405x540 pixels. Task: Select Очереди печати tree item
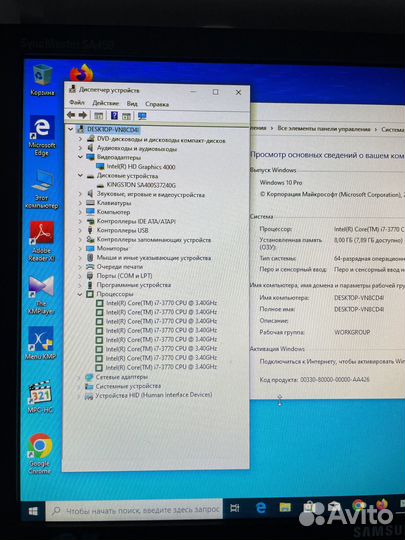tap(120, 267)
